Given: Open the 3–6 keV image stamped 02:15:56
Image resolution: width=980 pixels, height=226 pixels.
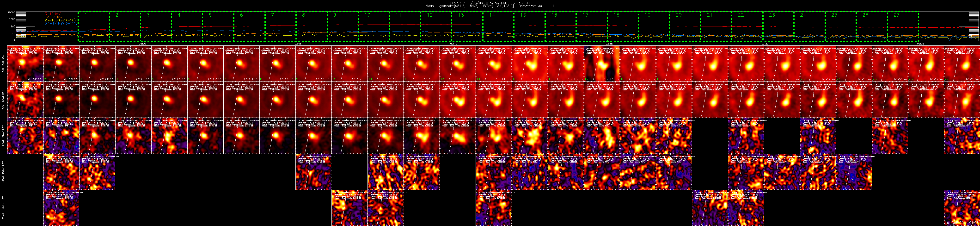Looking at the screenshot, I should pos(638,64).
